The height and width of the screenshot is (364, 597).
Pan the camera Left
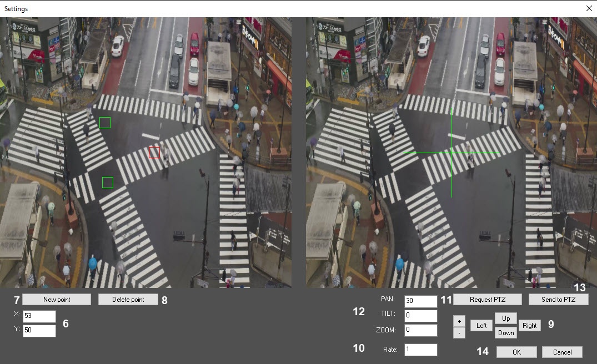click(481, 326)
